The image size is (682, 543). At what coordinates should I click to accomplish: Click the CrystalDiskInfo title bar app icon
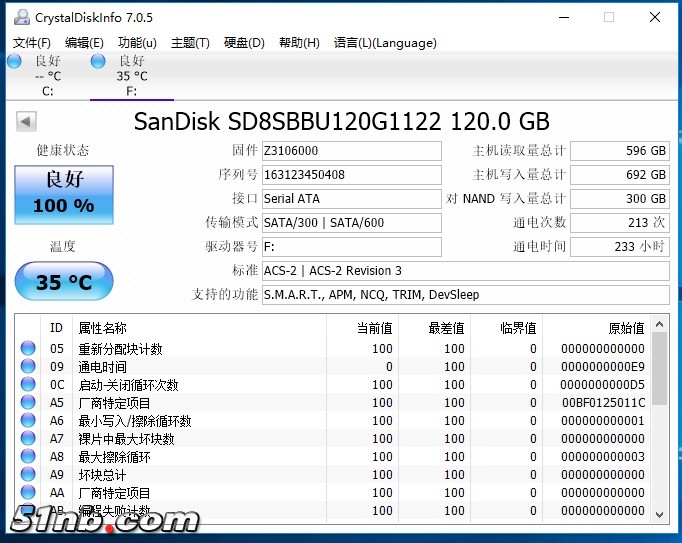coord(22,17)
